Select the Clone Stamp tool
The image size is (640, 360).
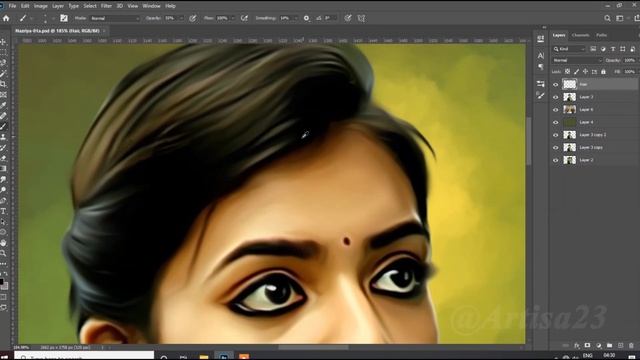(x=3, y=137)
